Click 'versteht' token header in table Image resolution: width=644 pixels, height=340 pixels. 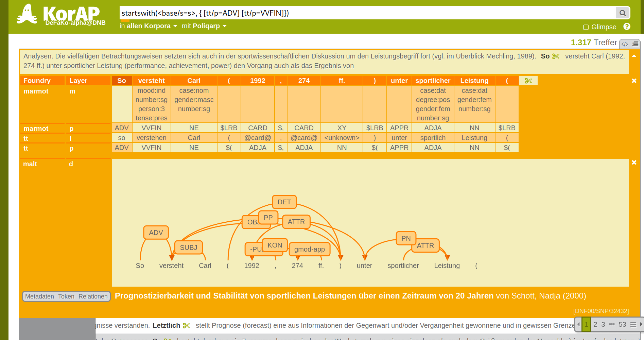click(152, 81)
